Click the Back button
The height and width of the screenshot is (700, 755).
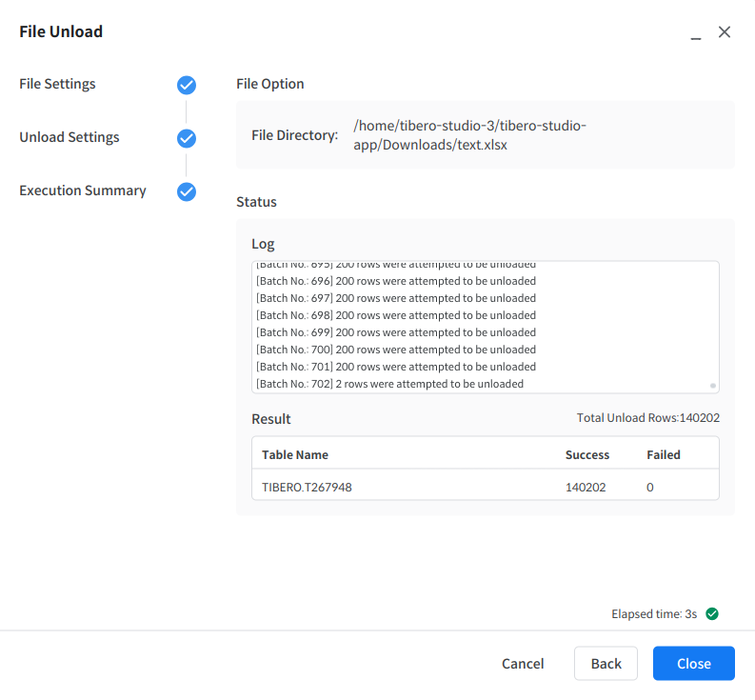606,664
